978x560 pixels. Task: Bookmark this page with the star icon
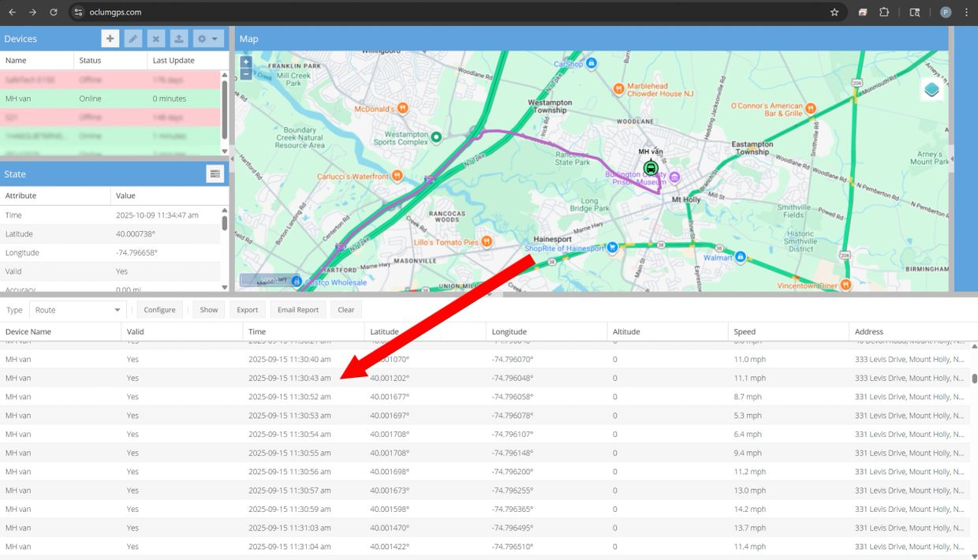pos(834,13)
